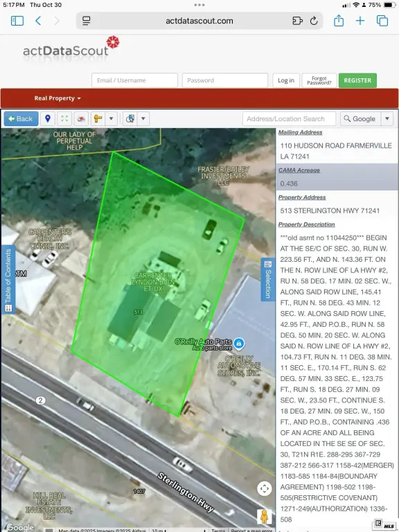Click the map selection cursor tool icon
The height and width of the screenshot is (532, 399).
tap(130, 118)
